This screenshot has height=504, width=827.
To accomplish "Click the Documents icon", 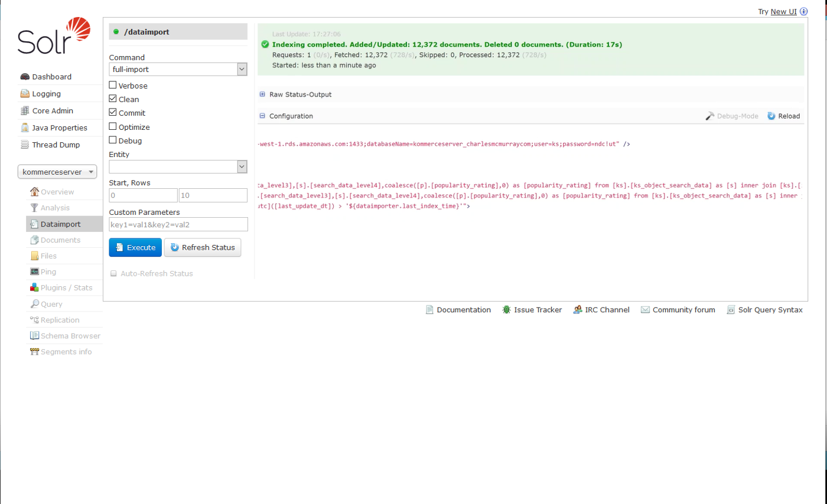I will (x=34, y=240).
